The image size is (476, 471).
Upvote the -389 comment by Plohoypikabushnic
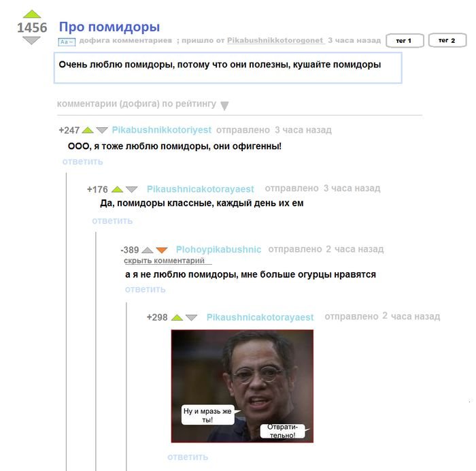pos(148,250)
